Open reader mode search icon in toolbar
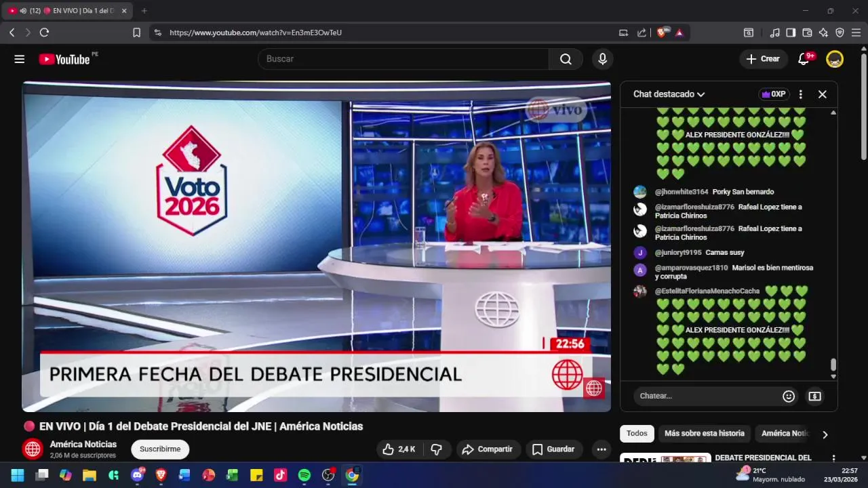868x488 pixels. pos(749,33)
